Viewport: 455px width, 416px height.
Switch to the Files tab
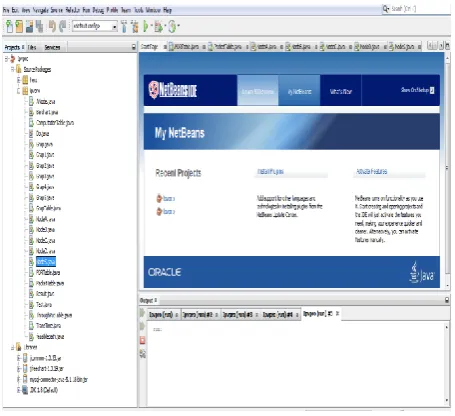coord(32,47)
